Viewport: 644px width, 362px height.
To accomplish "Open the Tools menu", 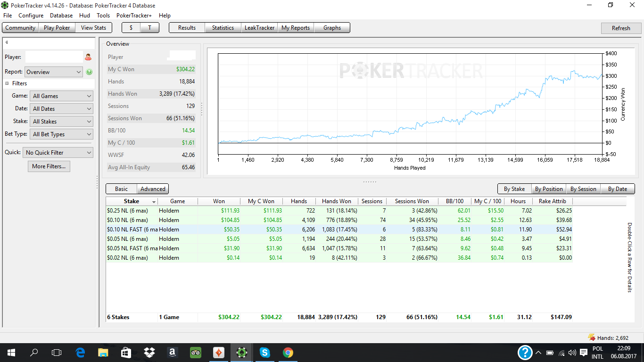I will 103,16.
